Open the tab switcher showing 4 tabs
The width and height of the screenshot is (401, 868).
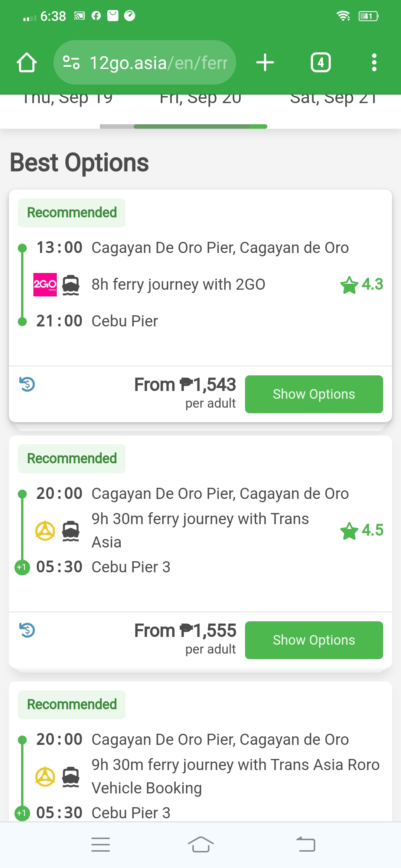(320, 62)
